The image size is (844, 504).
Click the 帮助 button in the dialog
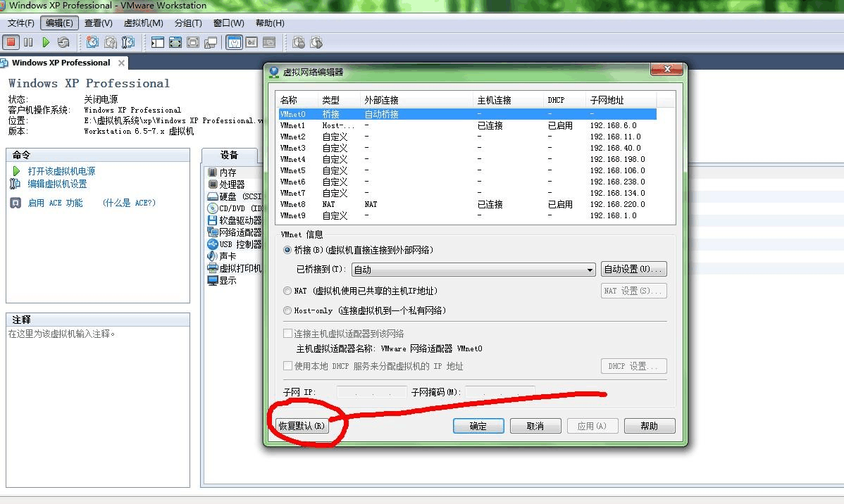pyautogui.click(x=649, y=426)
